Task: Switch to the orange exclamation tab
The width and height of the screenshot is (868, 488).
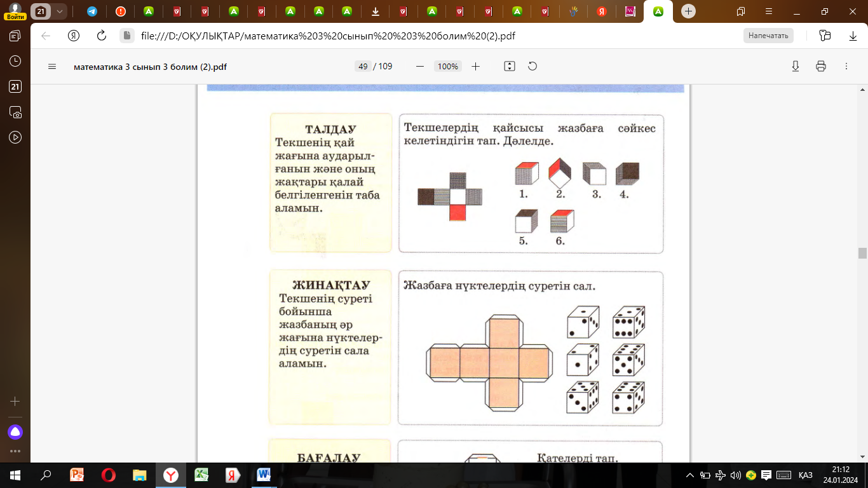Action: 121,11
